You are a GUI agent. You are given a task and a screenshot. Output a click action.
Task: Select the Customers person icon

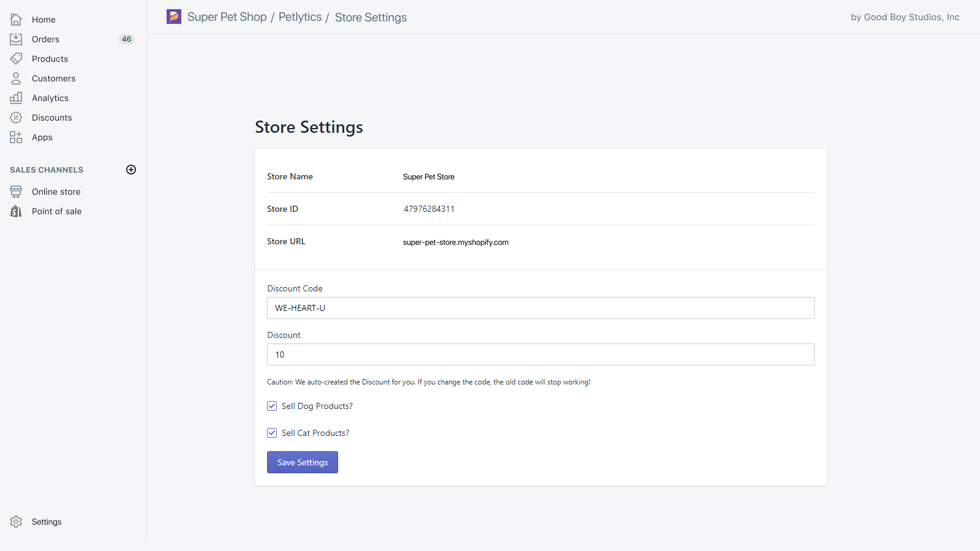pyautogui.click(x=16, y=78)
